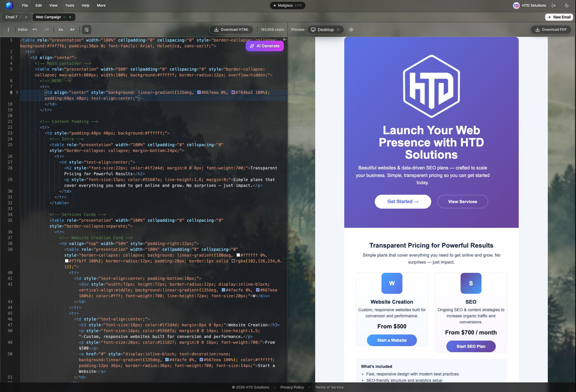Viewport: 576px width, 392px height.
Task: Open the Mailglass app logo menu
Action: (x=9, y=5)
